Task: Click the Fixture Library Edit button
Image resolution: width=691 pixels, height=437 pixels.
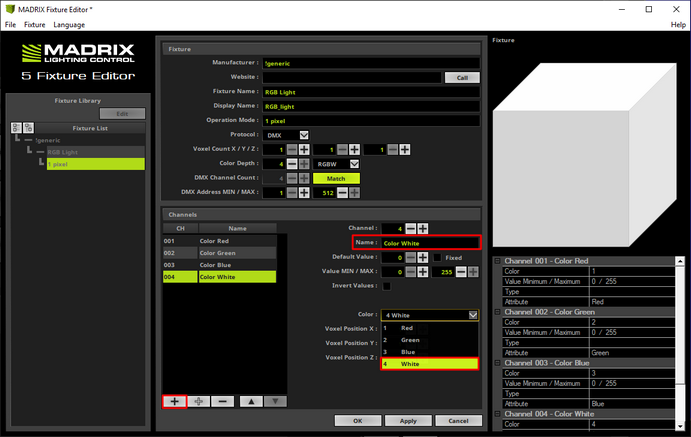Action: pyautogui.click(x=122, y=114)
